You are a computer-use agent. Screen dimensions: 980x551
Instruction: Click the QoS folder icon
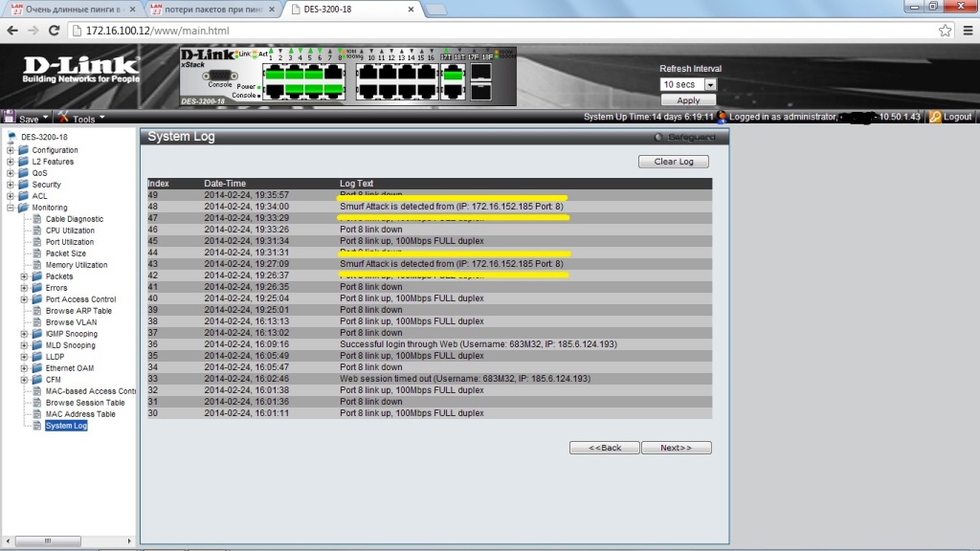24,173
